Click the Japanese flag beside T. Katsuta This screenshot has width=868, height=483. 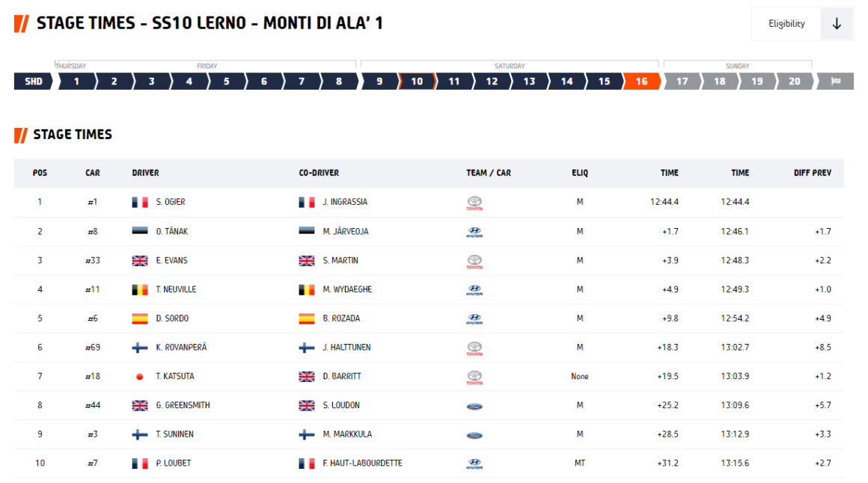tap(140, 377)
